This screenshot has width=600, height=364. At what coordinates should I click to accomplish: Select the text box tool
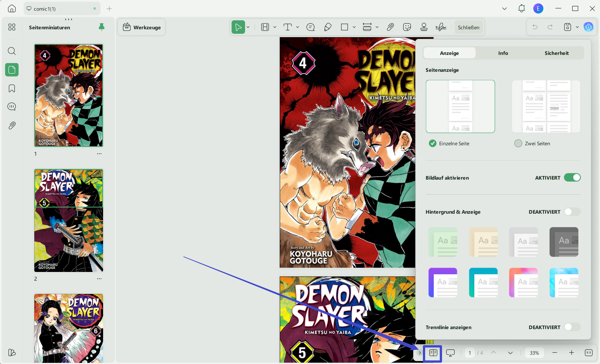pos(288,27)
